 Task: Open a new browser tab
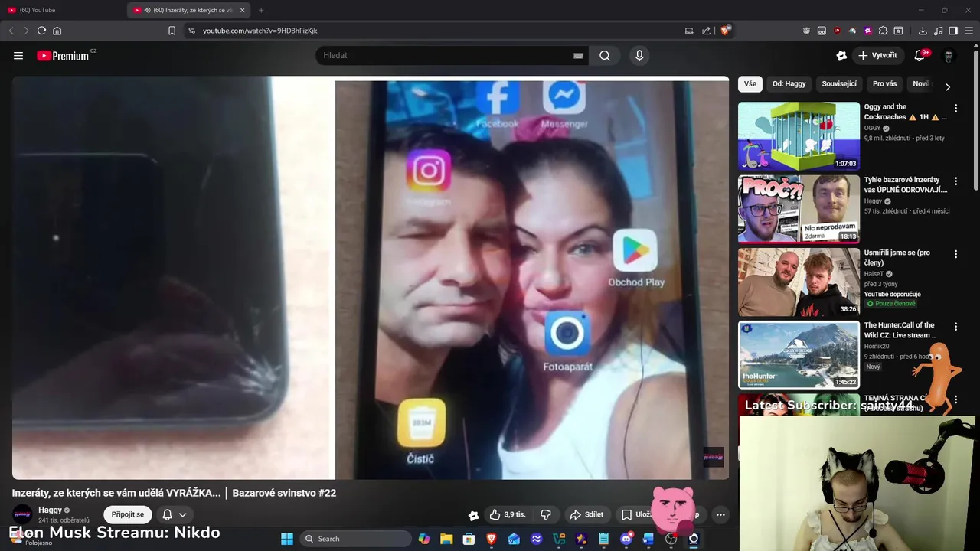261,10
